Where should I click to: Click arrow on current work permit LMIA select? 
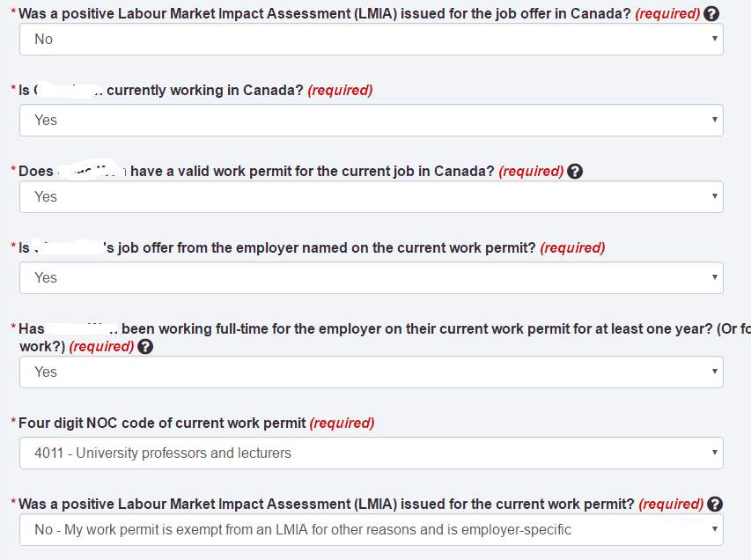[715, 529]
